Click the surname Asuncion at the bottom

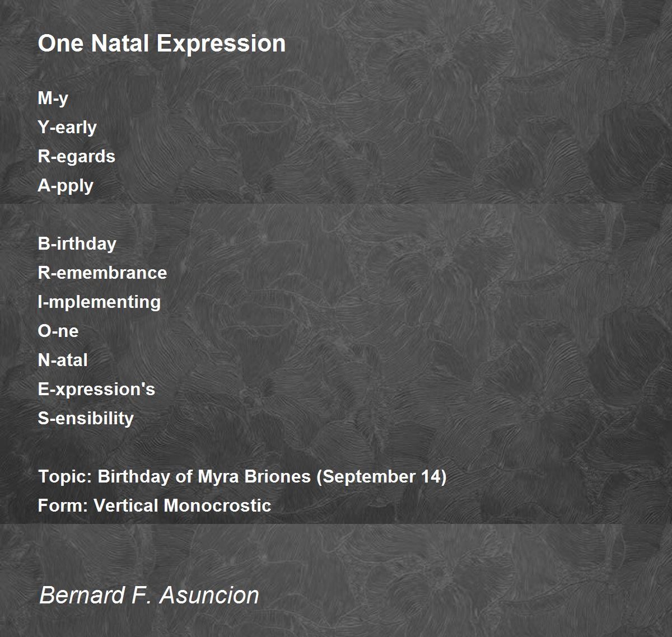click(210, 595)
